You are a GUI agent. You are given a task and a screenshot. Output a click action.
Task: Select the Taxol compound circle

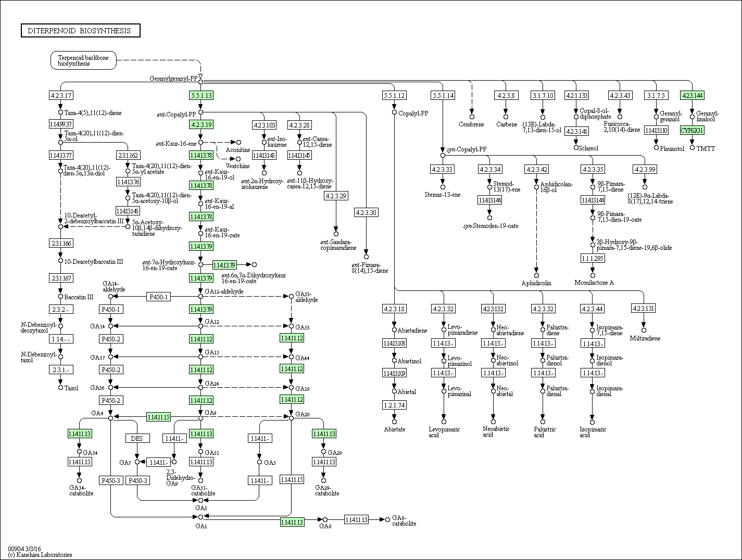tap(61, 387)
